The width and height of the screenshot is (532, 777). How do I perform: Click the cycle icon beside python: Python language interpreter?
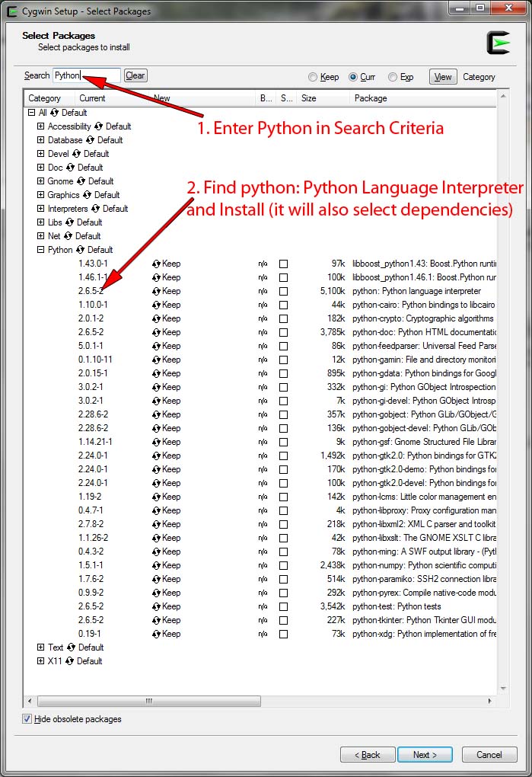tap(156, 291)
